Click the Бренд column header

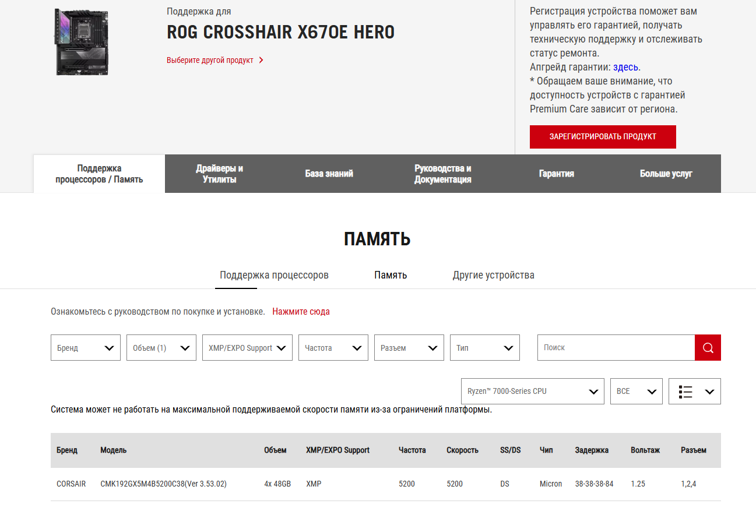67,450
